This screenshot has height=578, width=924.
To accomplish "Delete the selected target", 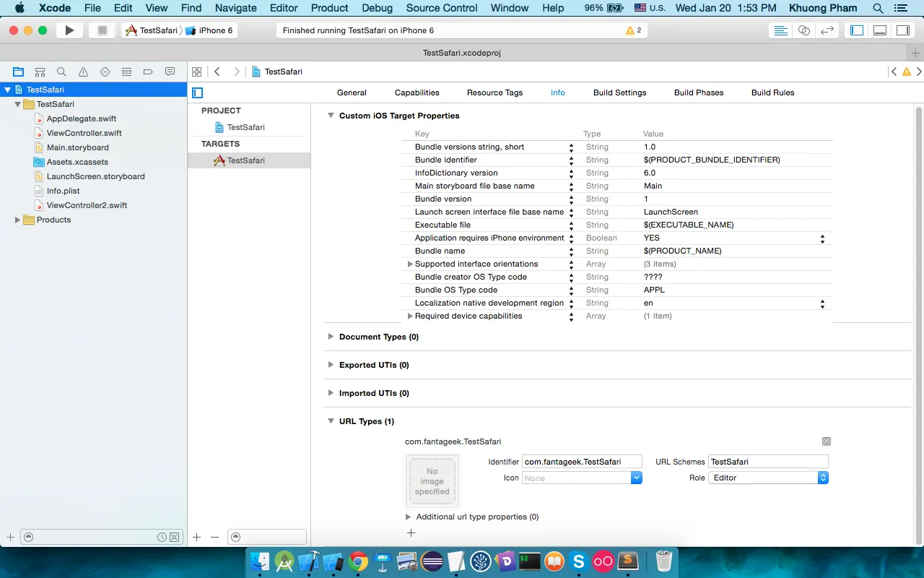I will coord(214,537).
